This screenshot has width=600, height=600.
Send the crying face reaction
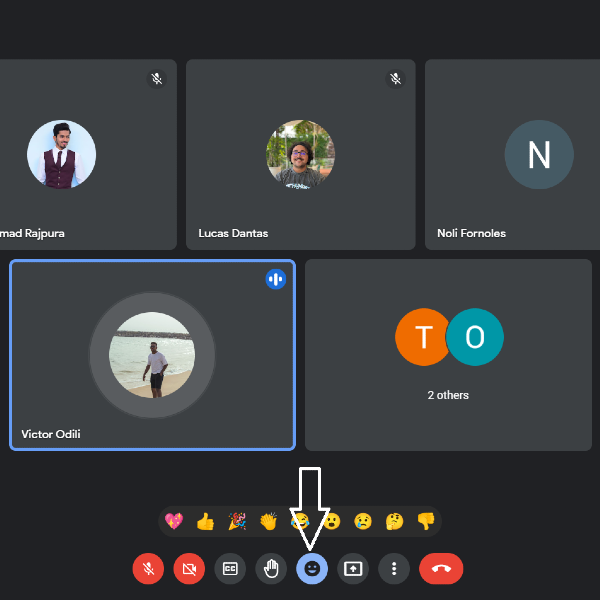point(363,521)
